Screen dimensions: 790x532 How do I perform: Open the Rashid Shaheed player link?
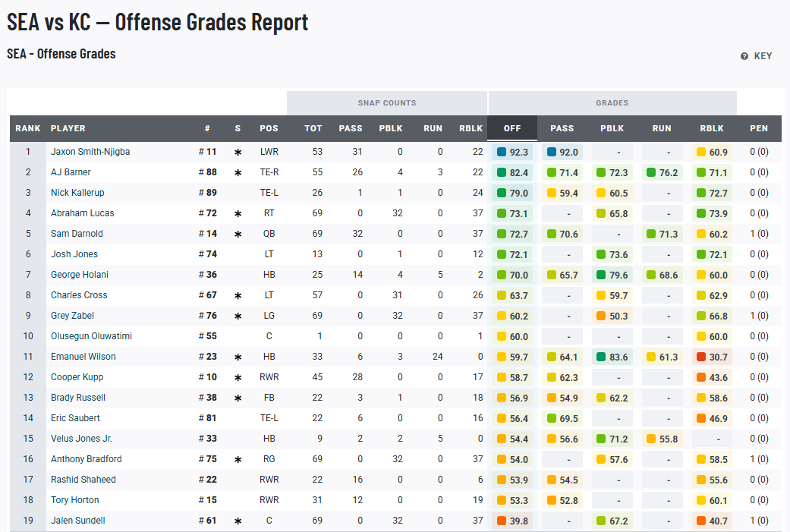83,480
